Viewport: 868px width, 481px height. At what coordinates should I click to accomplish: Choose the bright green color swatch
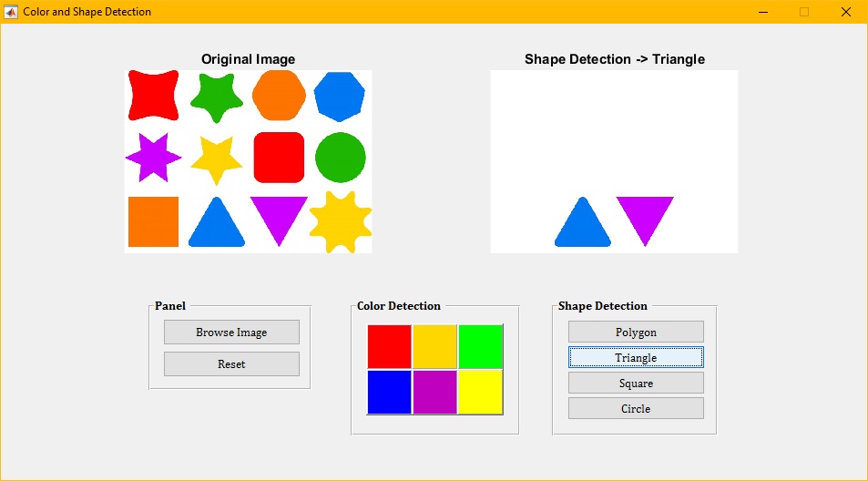(x=480, y=346)
